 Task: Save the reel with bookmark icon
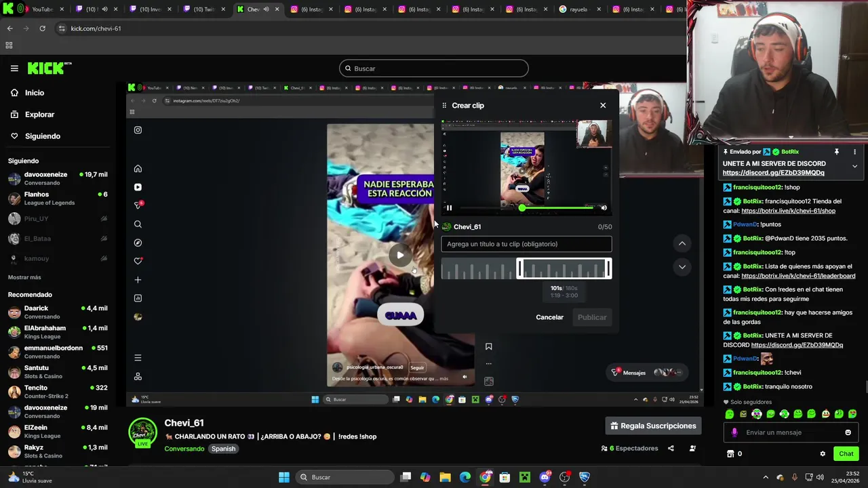[x=488, y=346]
